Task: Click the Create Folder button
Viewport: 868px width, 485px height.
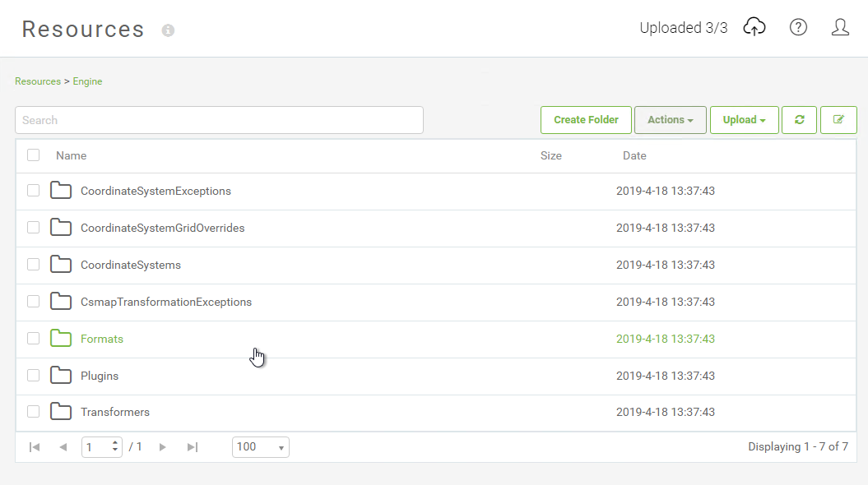Action: click(586, 120)
